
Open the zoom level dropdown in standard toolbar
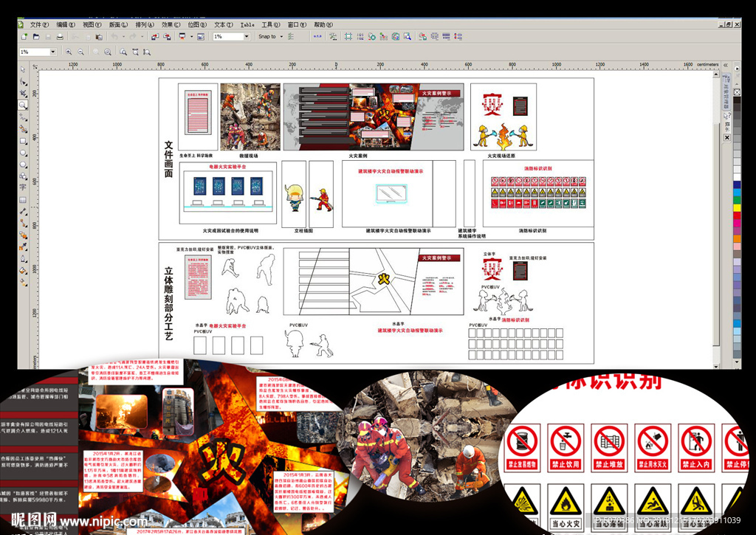(247, 37)
